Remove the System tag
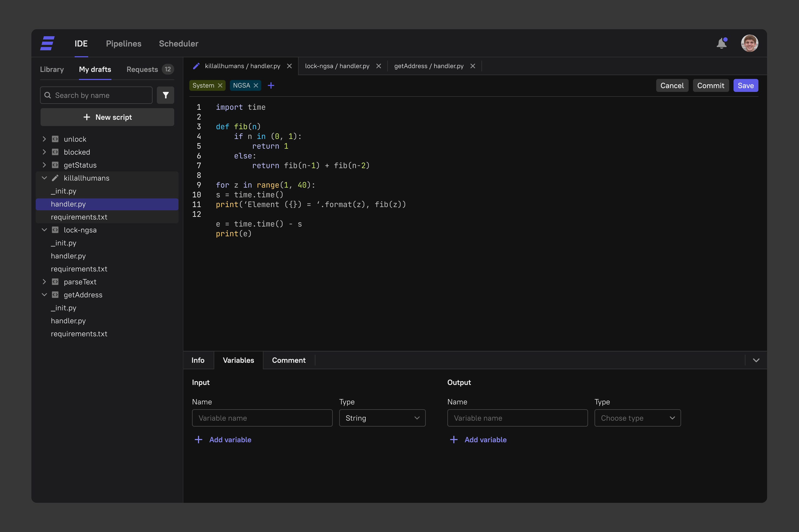The image size is (799, 532). coord(220,85)
